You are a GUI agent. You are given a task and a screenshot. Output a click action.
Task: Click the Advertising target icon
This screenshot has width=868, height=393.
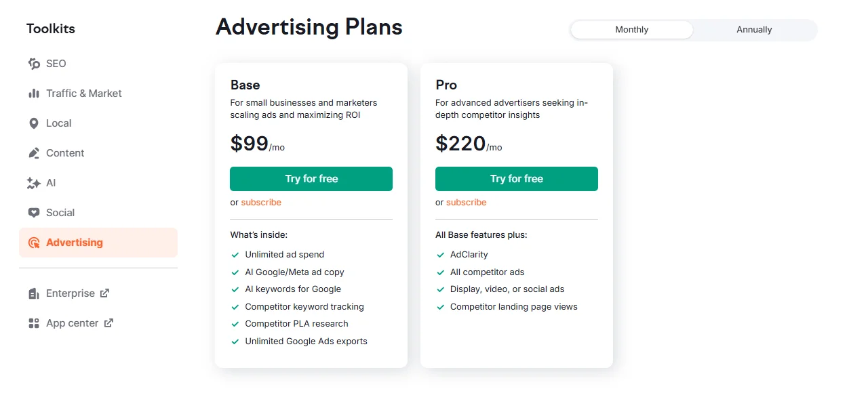[34, 243]
